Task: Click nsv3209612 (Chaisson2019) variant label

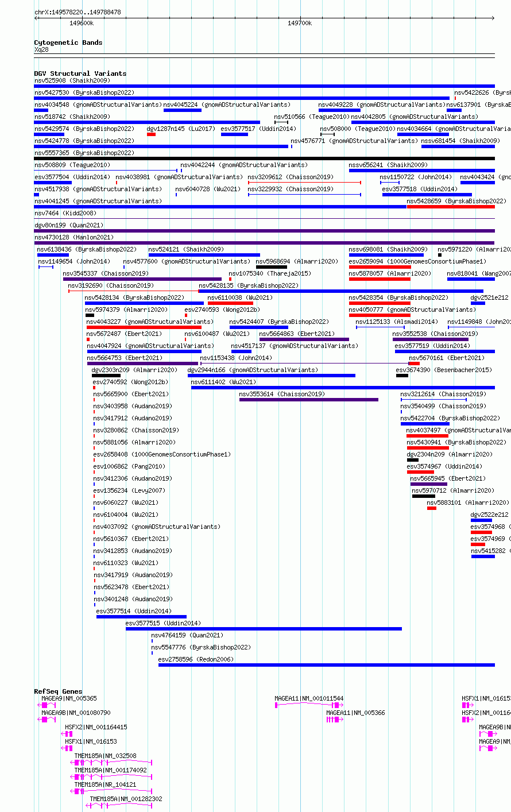Action: coord(291,177)
